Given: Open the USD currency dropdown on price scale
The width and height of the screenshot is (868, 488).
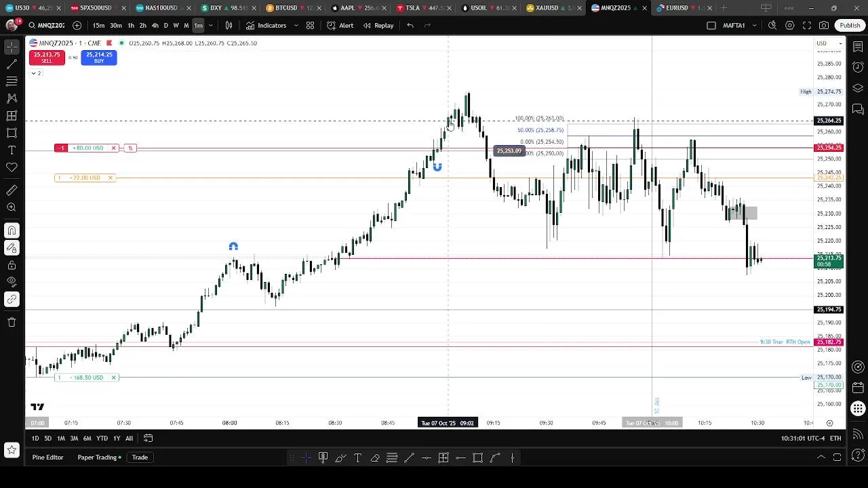Looking at the screenshot, I should (x=829, y=43).
